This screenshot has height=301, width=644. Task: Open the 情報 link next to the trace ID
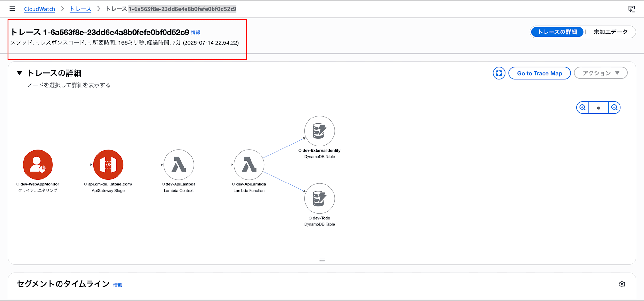pos(195,33)
